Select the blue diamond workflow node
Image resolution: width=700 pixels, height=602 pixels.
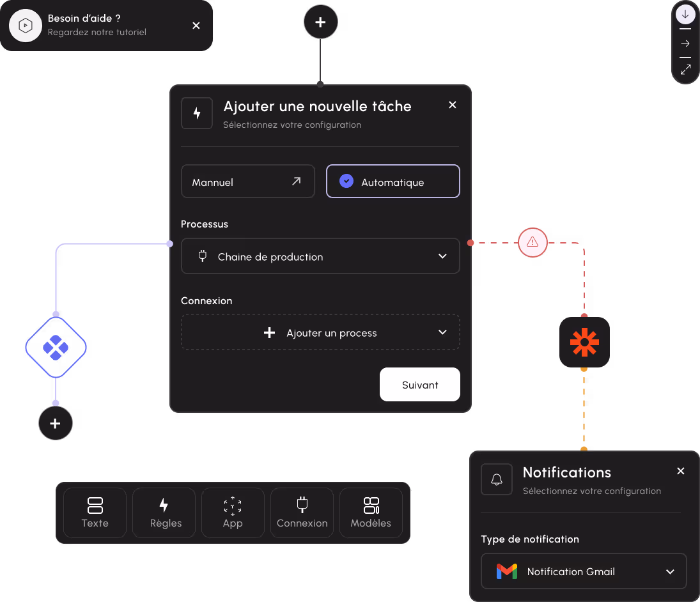tap(56, 348)
